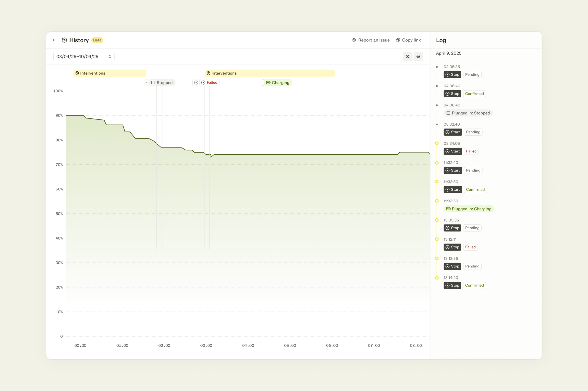
Task: Click the Plugged in: Stopped checkbox in the log
Action: 448,113
